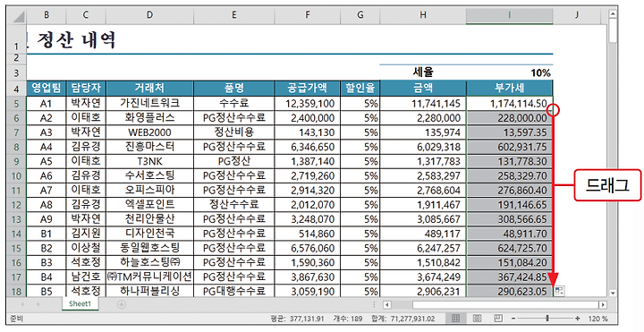Add a new sheet with the plus icon
Viewport: 644px width, 332px height.
point(121,304)
